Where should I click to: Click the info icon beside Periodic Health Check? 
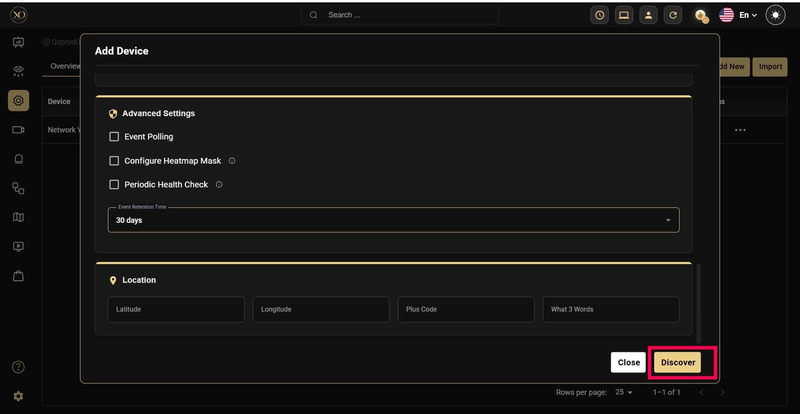(219, 184)
